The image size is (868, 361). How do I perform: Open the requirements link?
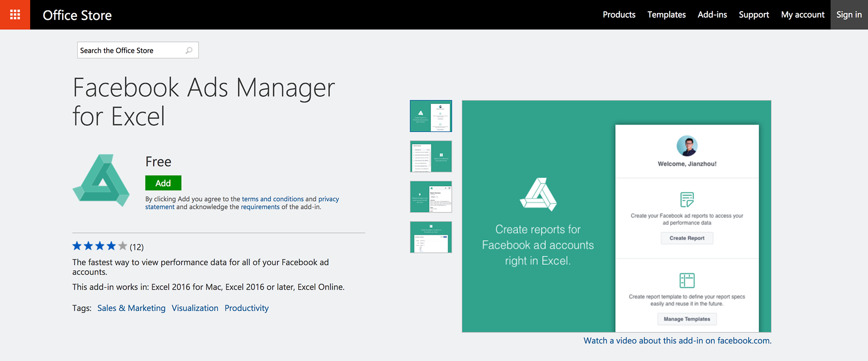260,207
